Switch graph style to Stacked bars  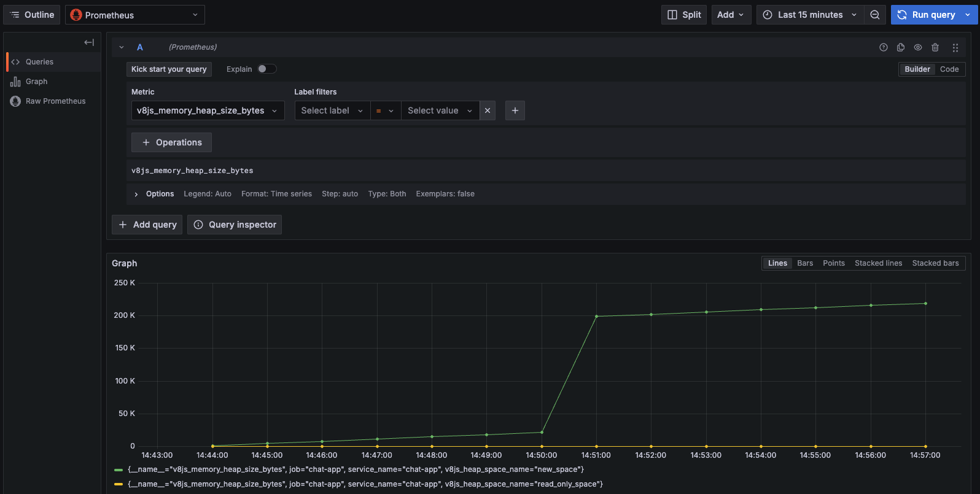pos(935,263)
